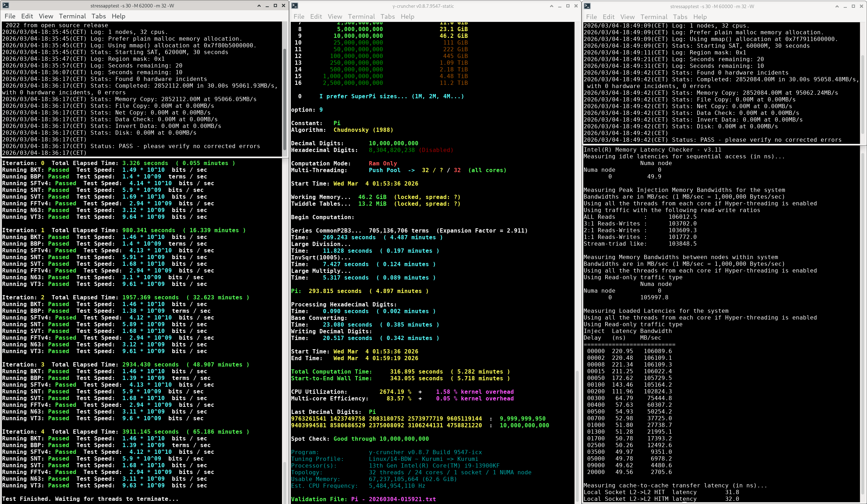Open the View menu in the left terminal
This screenshot has height=504, width=867.
pos(46,16)
